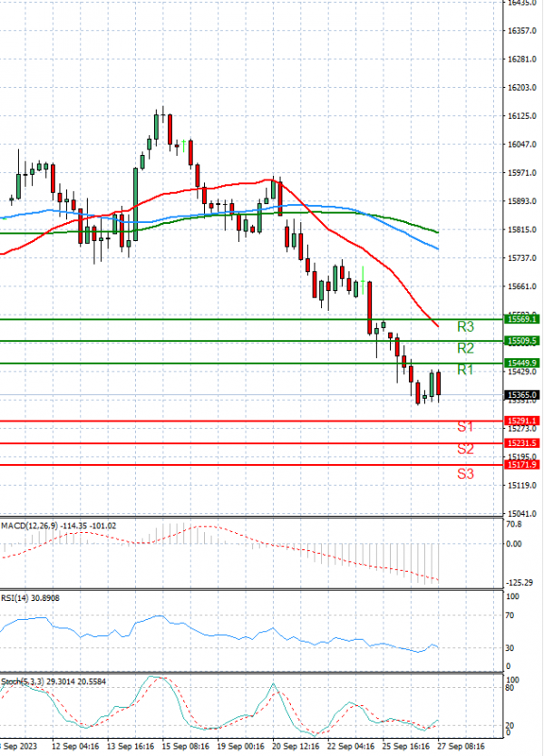Click the 16047.0 price axis value

(x=522, y=145)
